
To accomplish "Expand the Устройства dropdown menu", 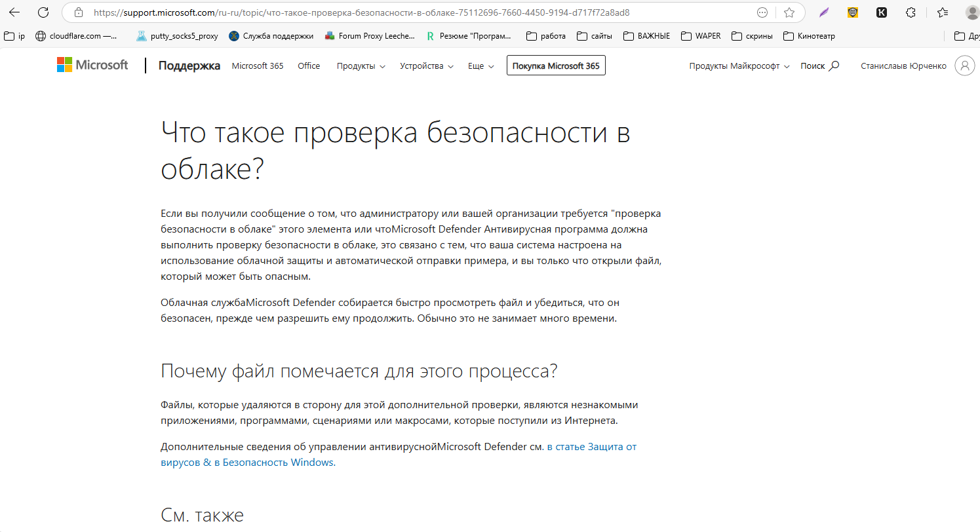I will pos(426,66).
